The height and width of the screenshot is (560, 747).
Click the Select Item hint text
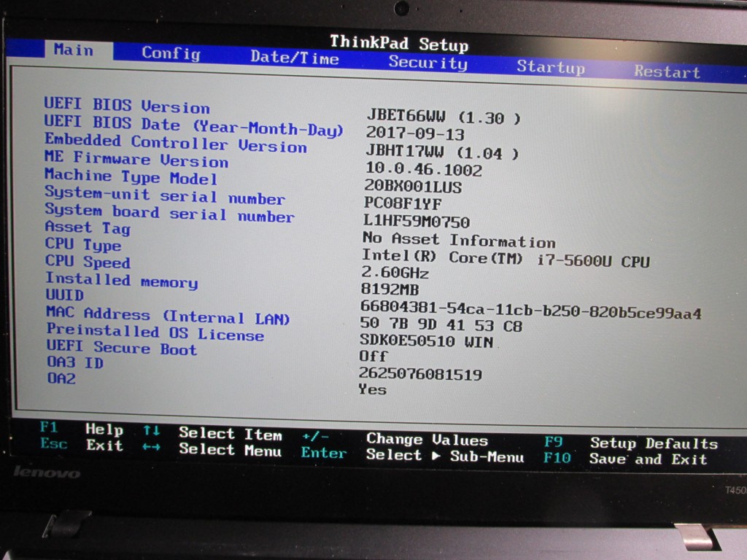point(231,434)
